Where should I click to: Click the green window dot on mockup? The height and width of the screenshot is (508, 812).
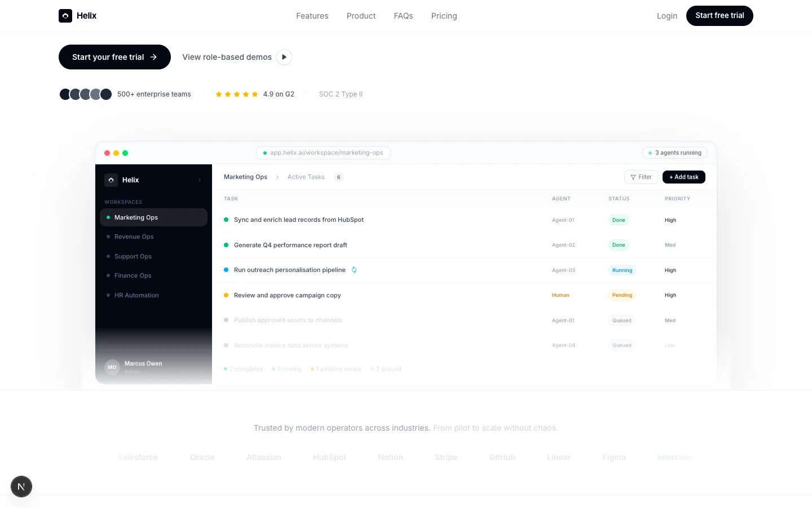coord(125,153)
